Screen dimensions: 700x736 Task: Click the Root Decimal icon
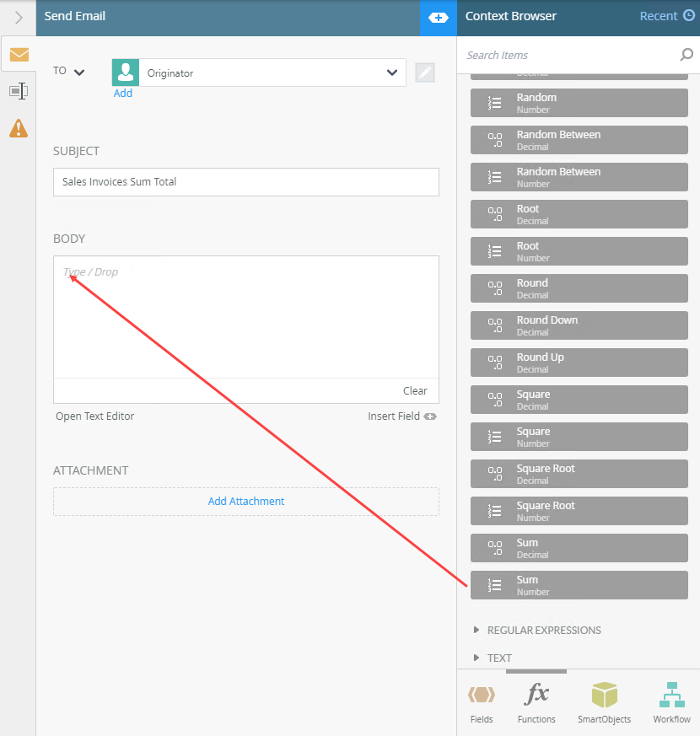[x=495, y=214]
